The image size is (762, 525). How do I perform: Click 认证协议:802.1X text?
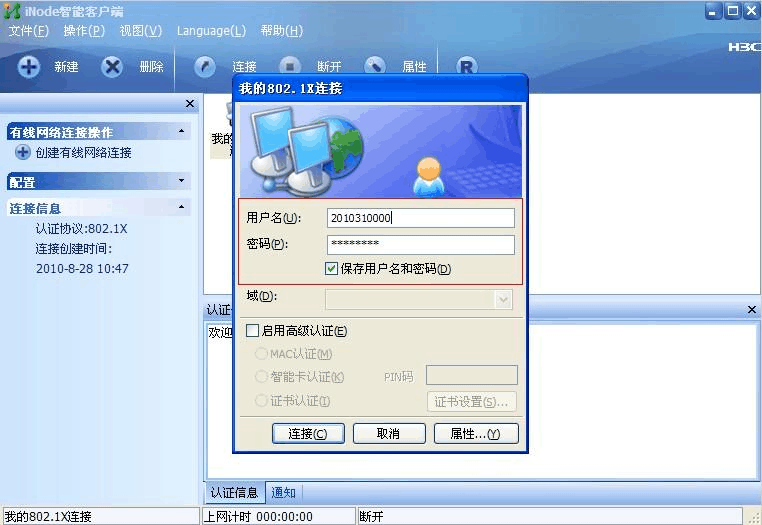[81, 228]
